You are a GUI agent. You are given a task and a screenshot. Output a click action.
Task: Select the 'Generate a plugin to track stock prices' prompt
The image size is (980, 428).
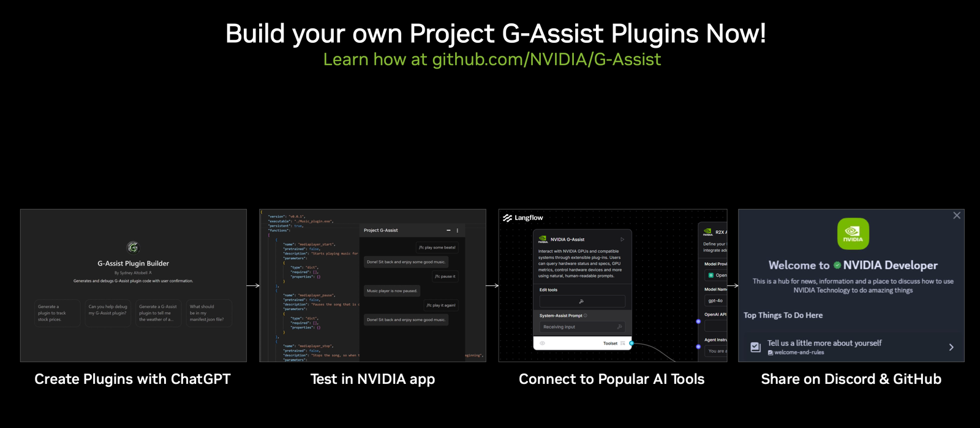(x=58, y=313)
